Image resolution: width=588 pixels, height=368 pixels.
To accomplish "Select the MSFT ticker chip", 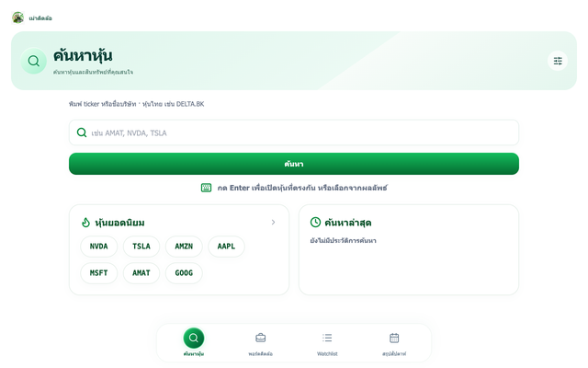I will tap(98, 273).
